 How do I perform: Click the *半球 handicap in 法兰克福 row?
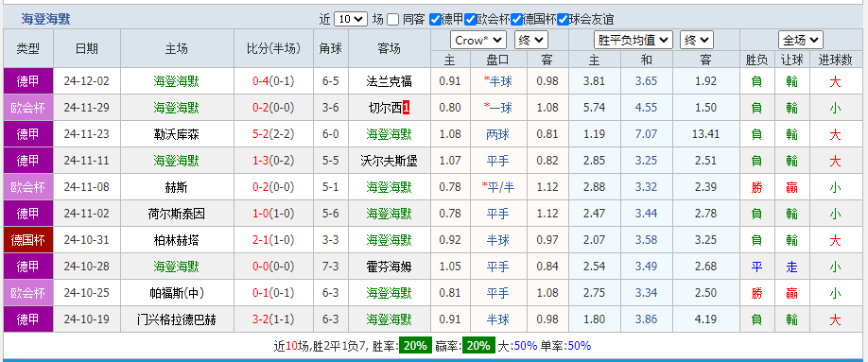click(497, 81)
